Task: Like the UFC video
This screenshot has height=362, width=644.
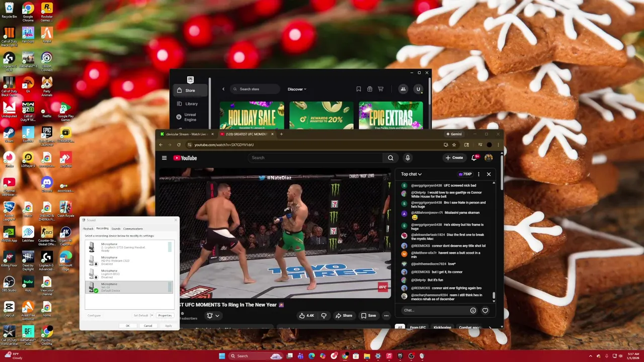Action: click(x=306, y=316)
